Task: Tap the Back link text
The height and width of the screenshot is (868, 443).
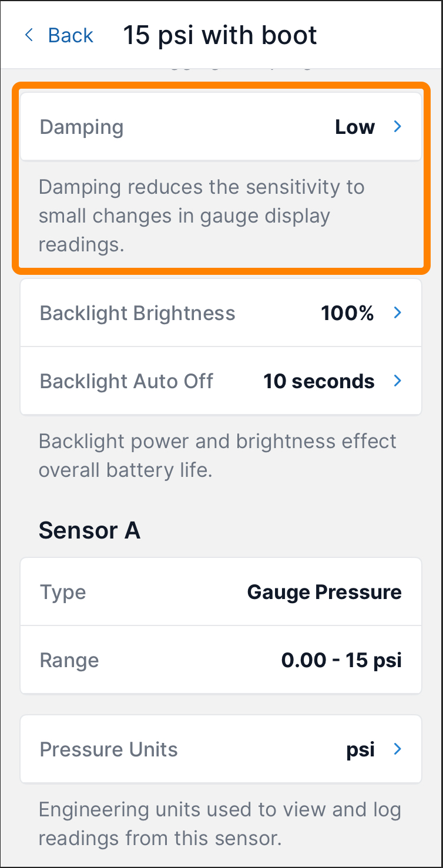Action: click(x=71, y=35)
